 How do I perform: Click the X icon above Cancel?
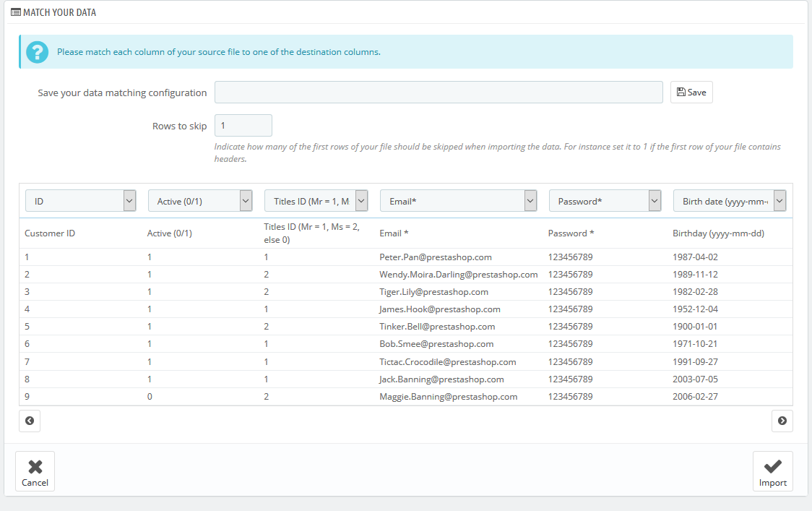tap(35, 465)
